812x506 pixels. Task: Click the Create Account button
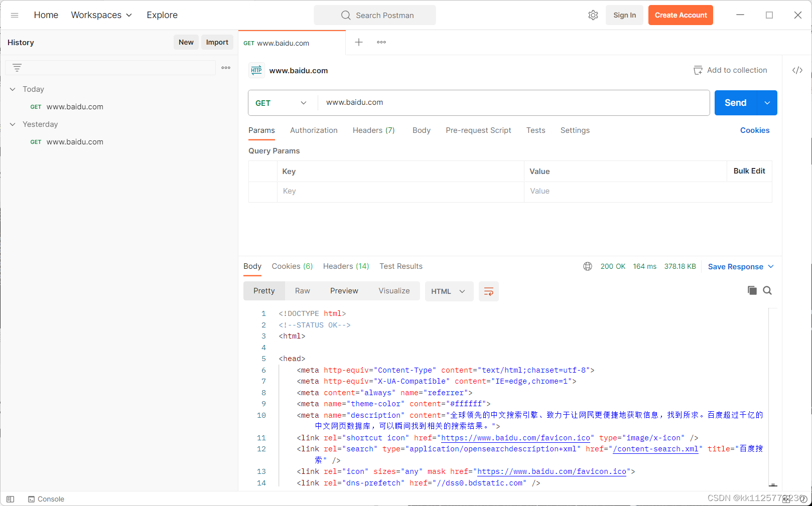(x=681, y=15)
